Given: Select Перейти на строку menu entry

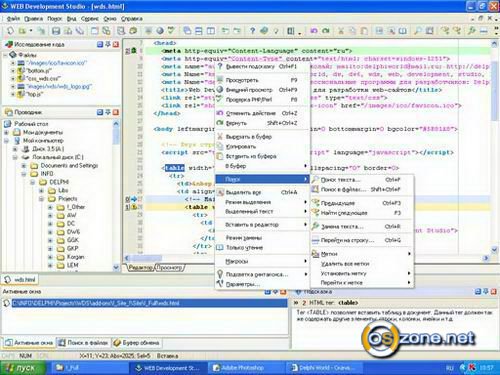Looking at the screenshot, I should (x=362, y=240).
